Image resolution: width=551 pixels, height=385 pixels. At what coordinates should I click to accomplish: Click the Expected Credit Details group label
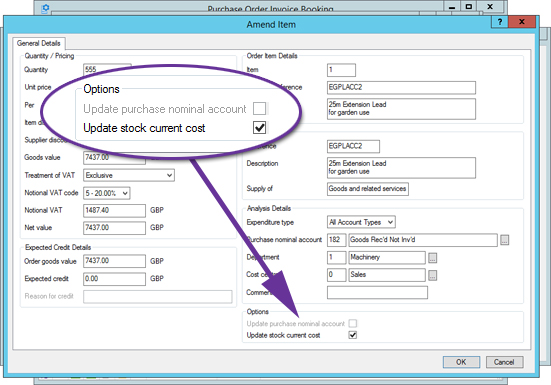coord(58,247)
